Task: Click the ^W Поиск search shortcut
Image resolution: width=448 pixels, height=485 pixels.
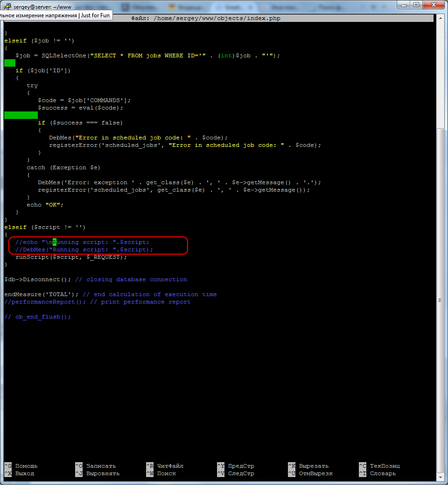Action: coord(161,473)
